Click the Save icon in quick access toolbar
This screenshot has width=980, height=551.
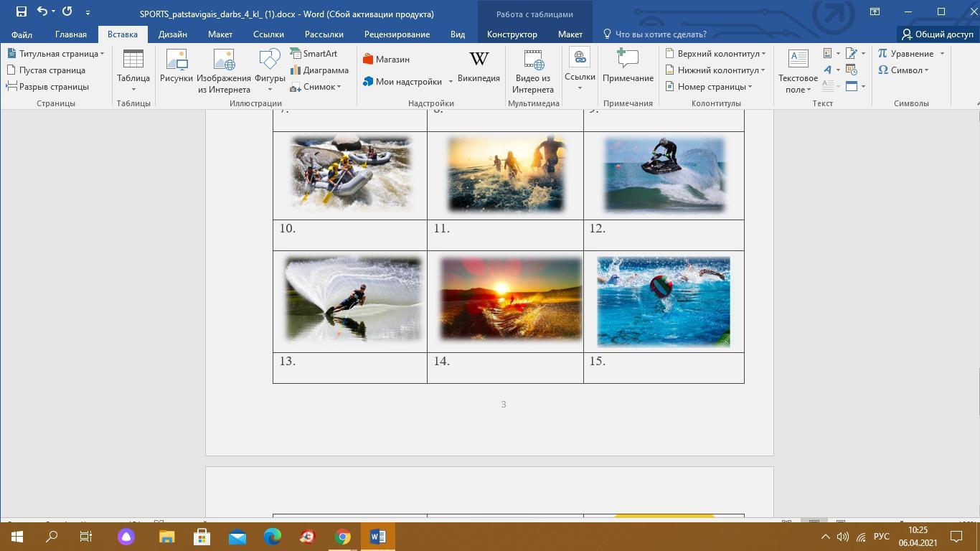point(22,11)
